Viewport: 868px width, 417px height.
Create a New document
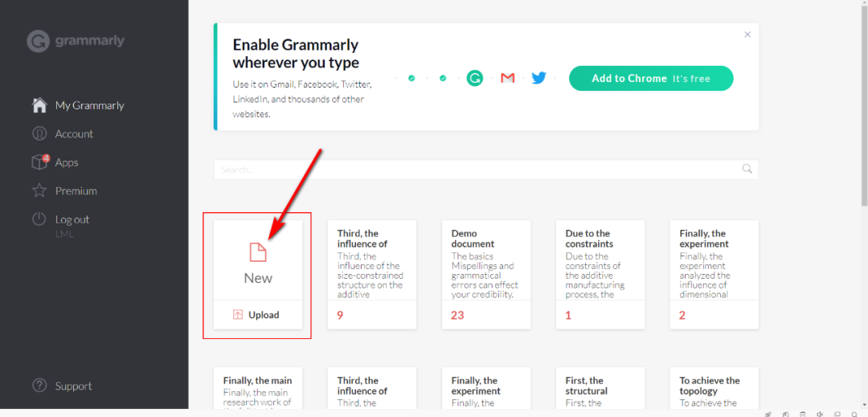pyautogui.click(x=258, y=262)
